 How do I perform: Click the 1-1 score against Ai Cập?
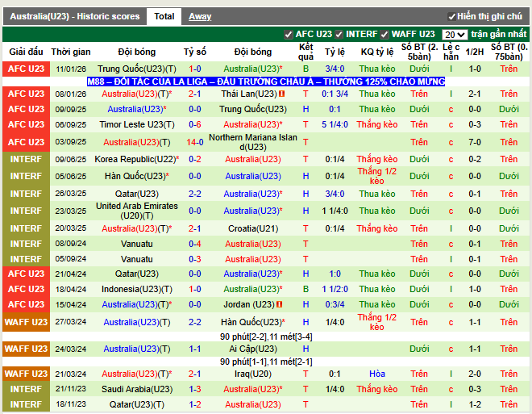195,349
